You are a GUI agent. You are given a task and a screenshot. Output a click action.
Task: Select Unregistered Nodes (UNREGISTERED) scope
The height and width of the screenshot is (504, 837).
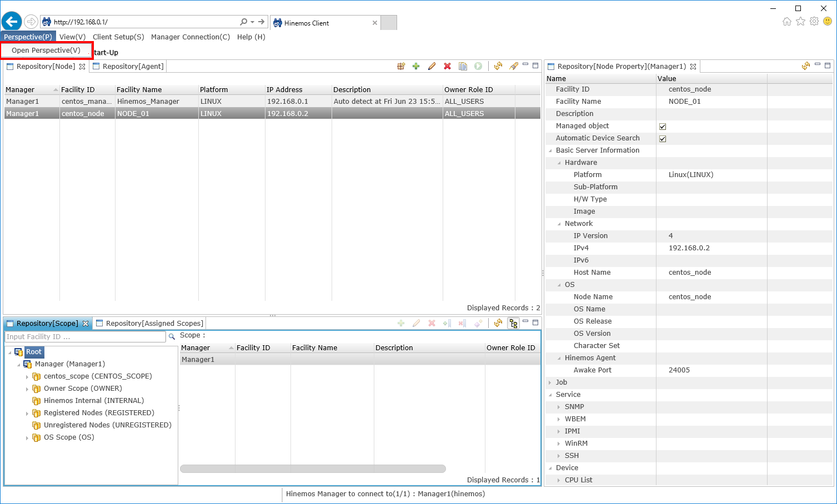click(108, 425)
